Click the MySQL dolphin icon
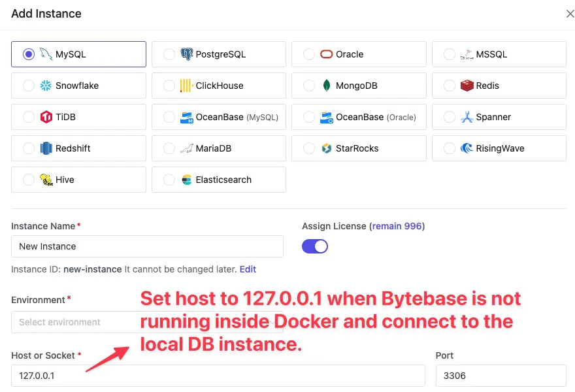The height and width of the screenshot is (392, 575). tap(46, 54)
